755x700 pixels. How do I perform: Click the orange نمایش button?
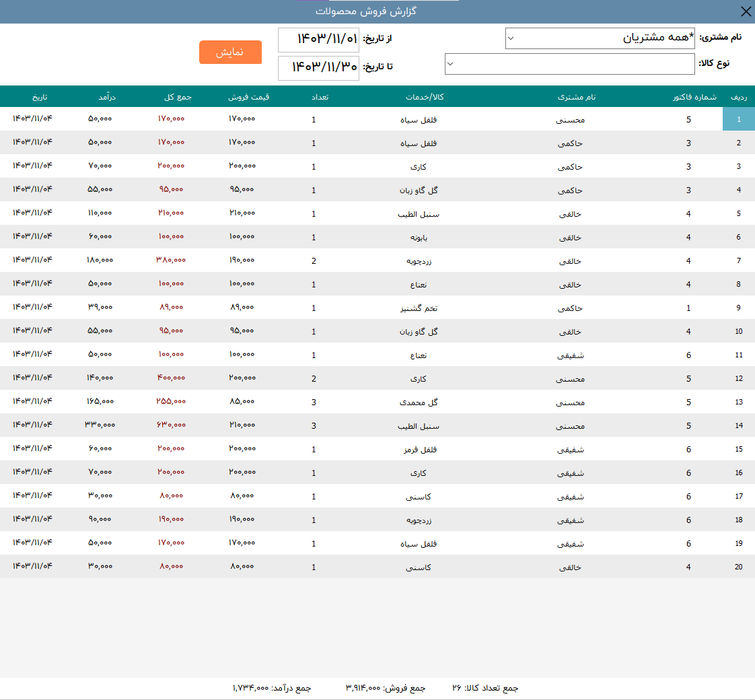point(230,52)
